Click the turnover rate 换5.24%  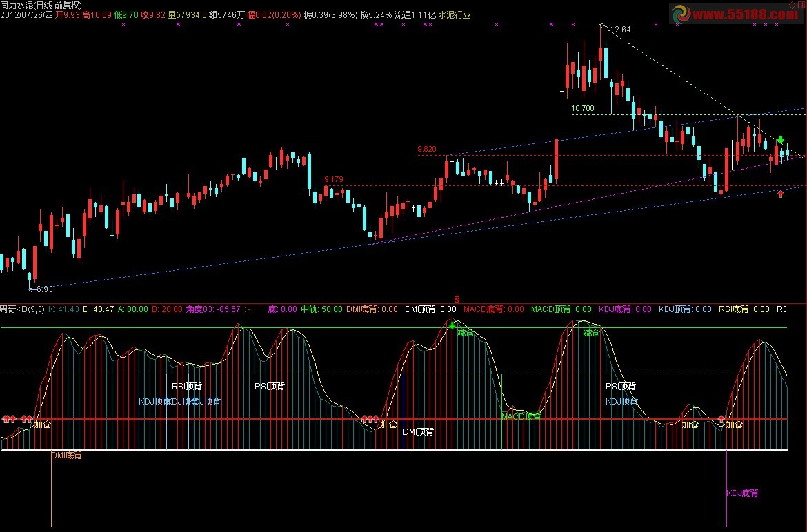(x=376, y=15)
